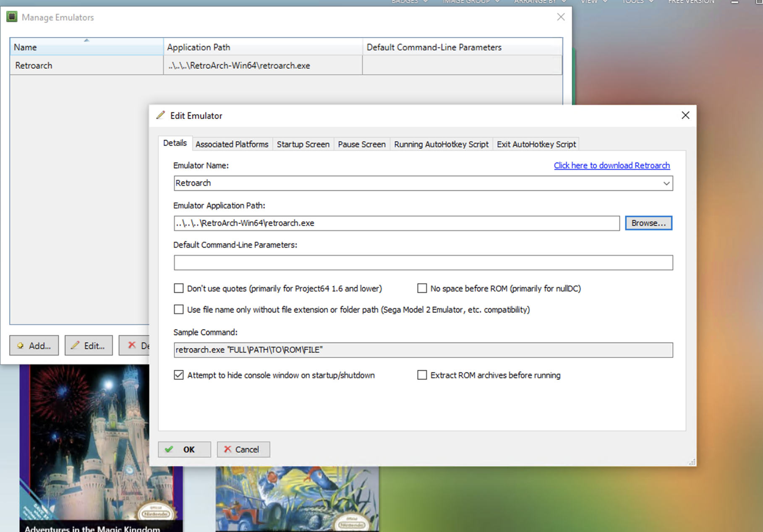Click the '..\..\RetroArch-Win64\retroarch.exe' path cell
This screenshot has height=532, width=763.
(263, 65)
